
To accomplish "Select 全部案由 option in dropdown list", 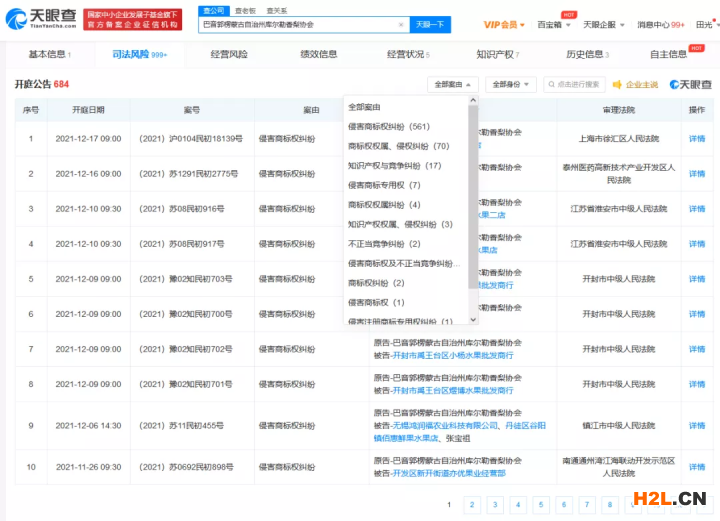I will pos(365,107).
